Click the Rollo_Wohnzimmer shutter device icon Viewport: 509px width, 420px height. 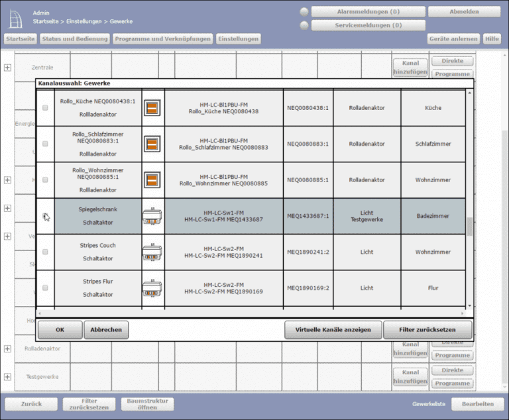point(152,180)
